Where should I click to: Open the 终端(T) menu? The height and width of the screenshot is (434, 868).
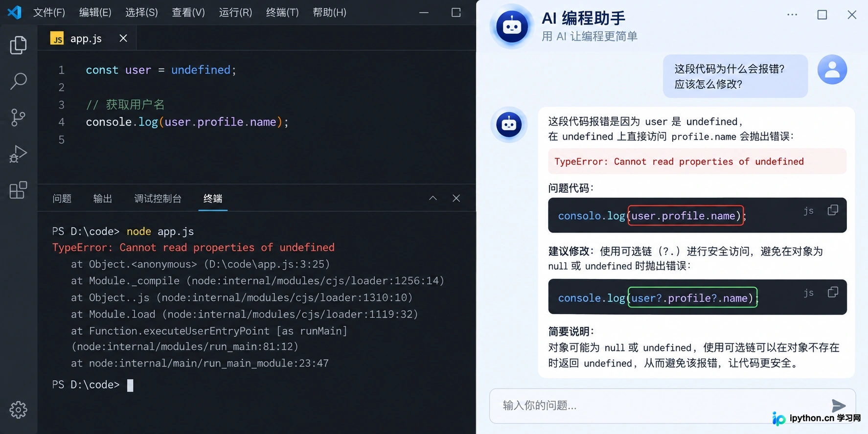coord(282,12)
